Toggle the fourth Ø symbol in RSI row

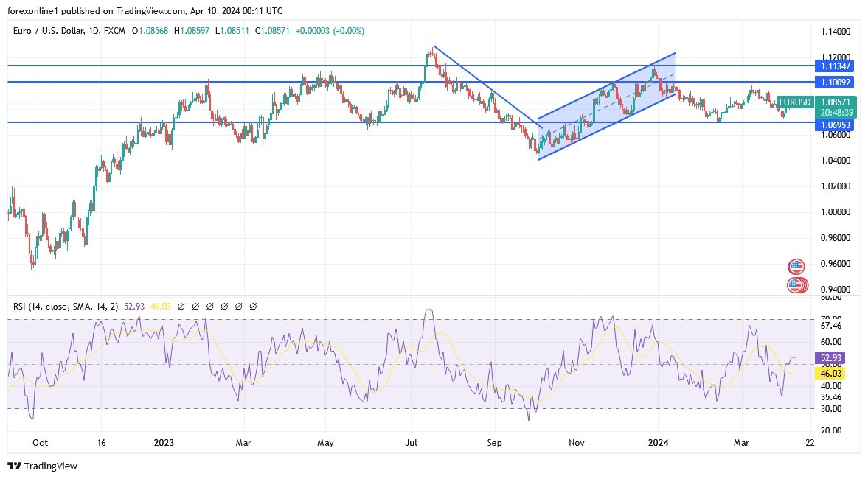click(x=223, y=306)
